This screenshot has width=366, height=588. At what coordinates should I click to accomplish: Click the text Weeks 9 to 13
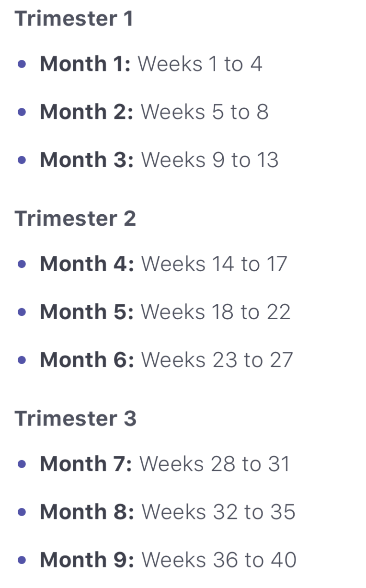tap(210, 160)
